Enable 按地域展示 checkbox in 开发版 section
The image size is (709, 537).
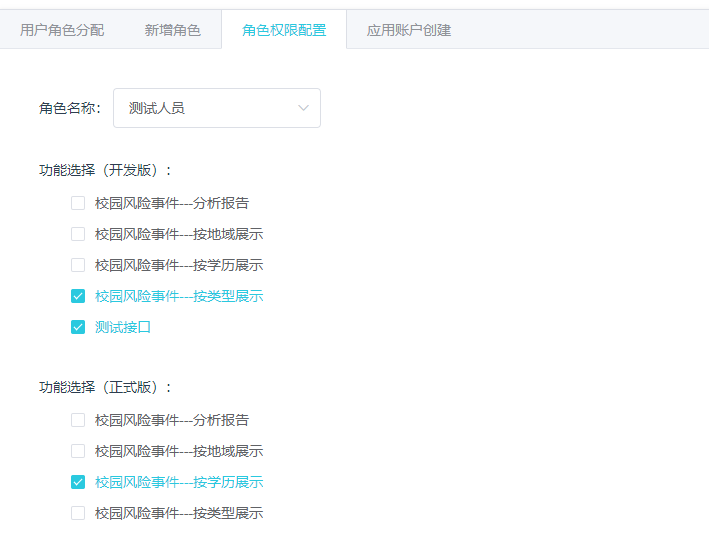tap(78, 234)
